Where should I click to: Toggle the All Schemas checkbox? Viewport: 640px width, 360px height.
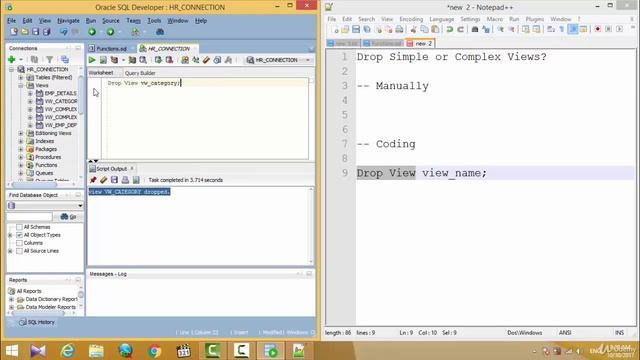click(x=19, y=227)
